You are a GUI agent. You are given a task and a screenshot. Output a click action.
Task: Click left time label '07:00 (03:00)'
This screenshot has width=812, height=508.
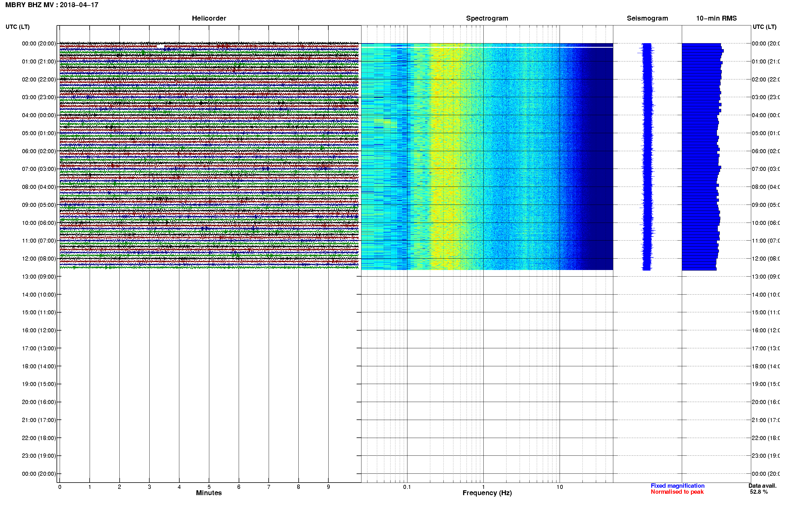tap(39, 169)
